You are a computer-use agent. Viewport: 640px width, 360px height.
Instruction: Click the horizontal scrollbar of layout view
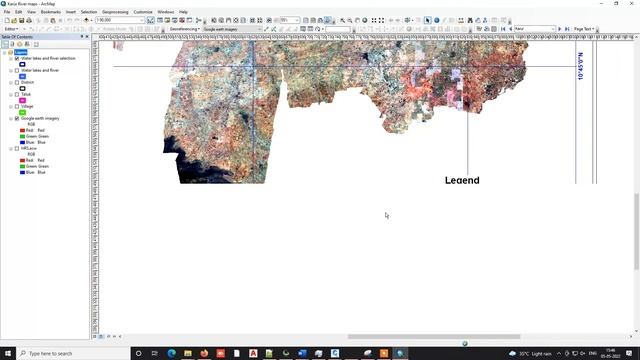click(433, 337)
